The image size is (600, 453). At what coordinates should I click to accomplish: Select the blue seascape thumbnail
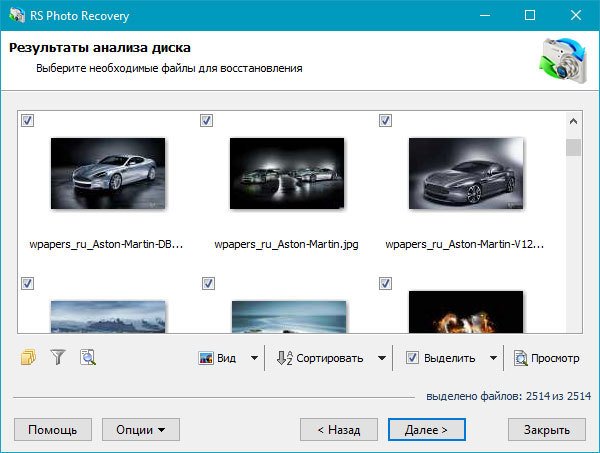click(x=289, y=317)
